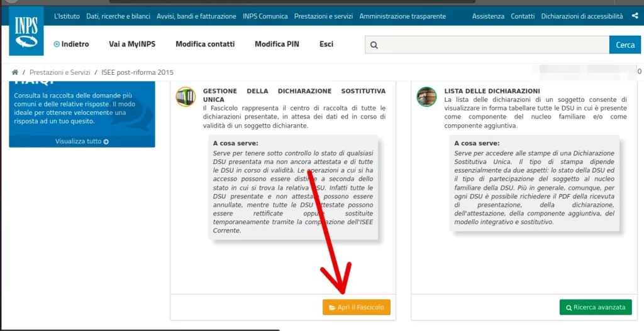The height and width of the screenshot is (331, 644).
Task: Click the binders icon beside Gestione della Dichiarazione
Action: coord(186,97)
